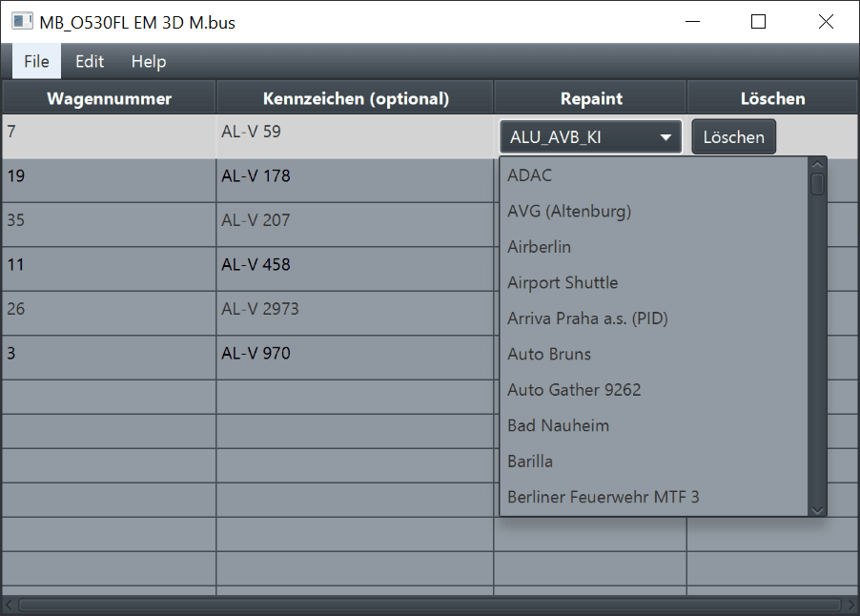Image resolution: width=860 pixels, height=616 pixels.
Task: Select Airberlin in the dropdown list
Action: [x=540, y=247]
